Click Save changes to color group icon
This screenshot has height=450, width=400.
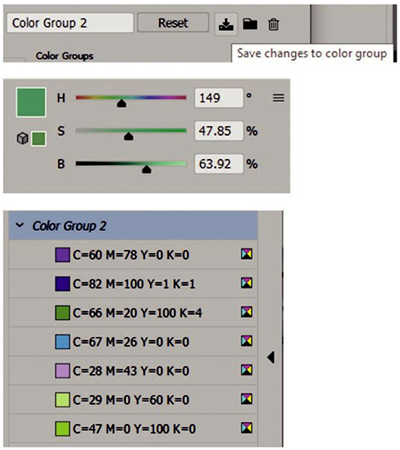(x=226, y=24)
